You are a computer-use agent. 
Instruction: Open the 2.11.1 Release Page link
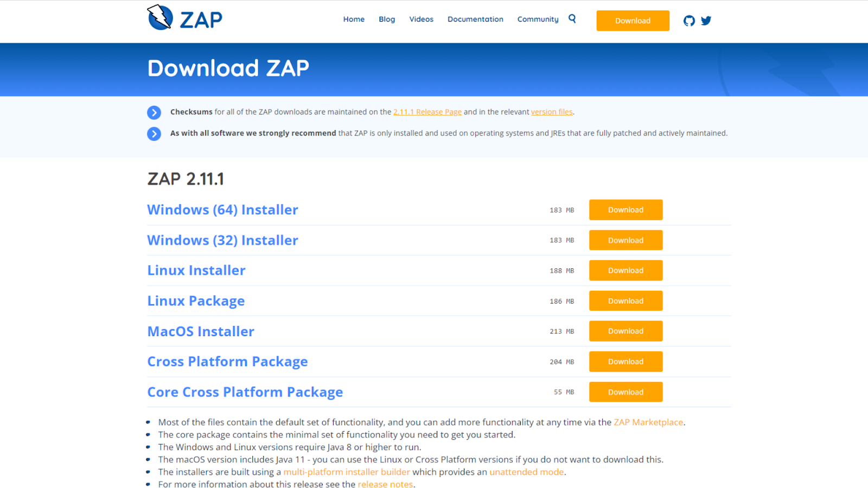coord(427,112)
